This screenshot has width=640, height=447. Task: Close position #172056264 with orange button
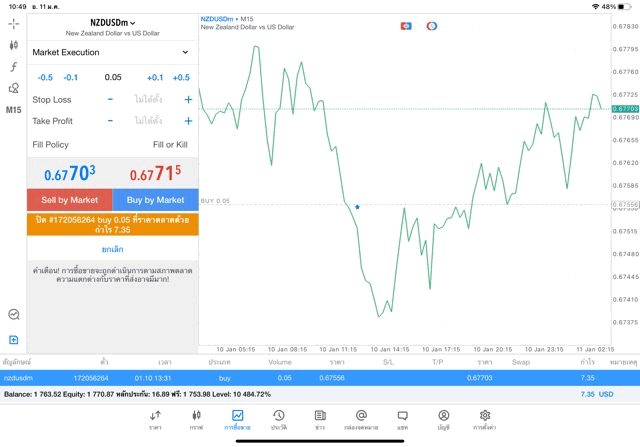coord(113,225)
